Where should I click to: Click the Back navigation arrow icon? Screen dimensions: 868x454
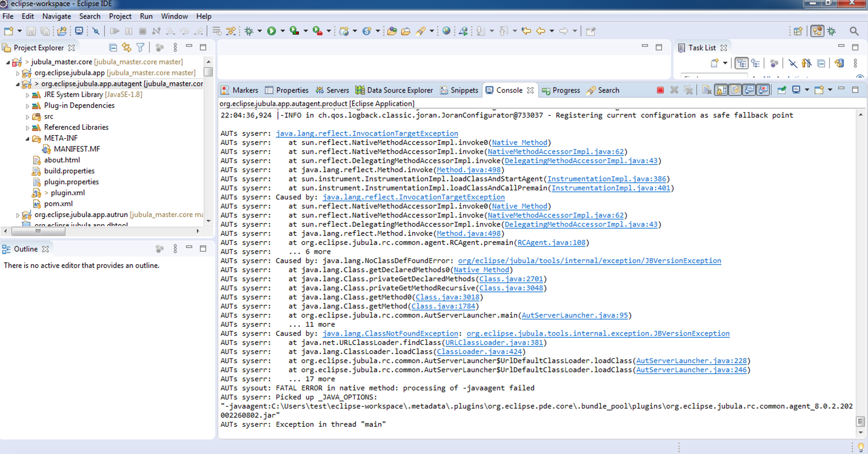click(540, 31)
